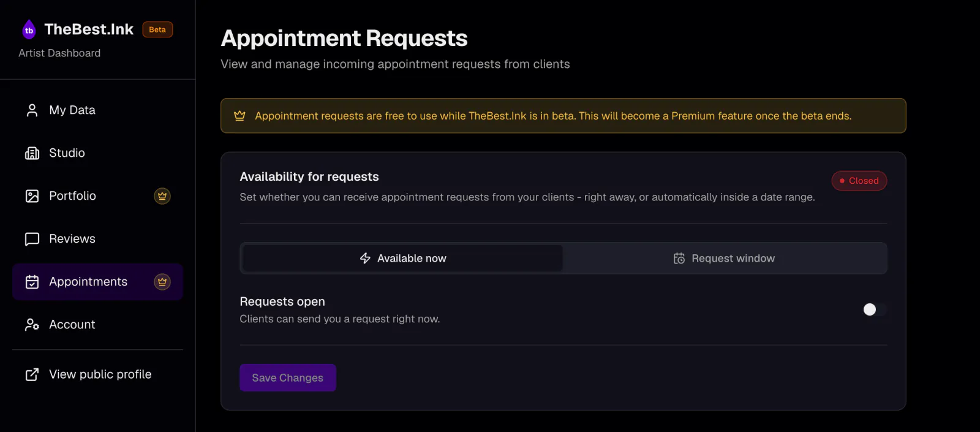Open the View public profile link

98,374
